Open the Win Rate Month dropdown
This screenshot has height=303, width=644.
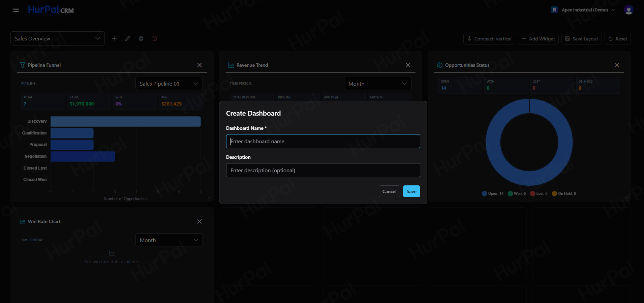pos(169,240)
